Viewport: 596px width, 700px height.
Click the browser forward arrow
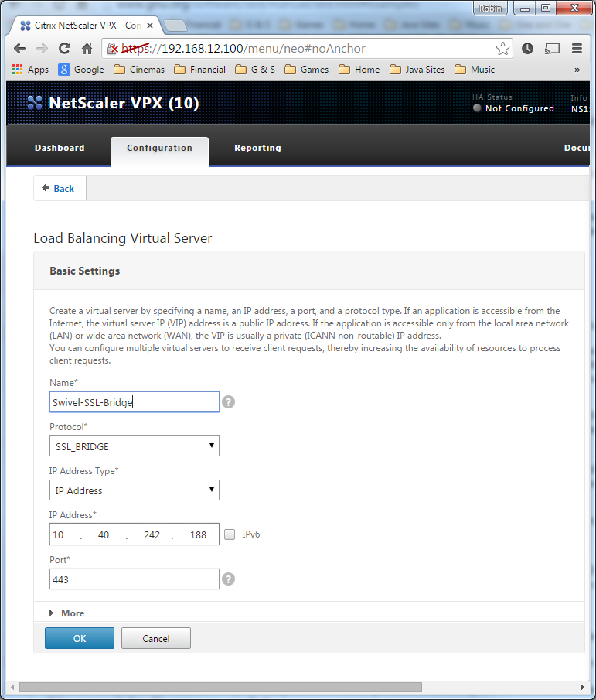(42, 48)
